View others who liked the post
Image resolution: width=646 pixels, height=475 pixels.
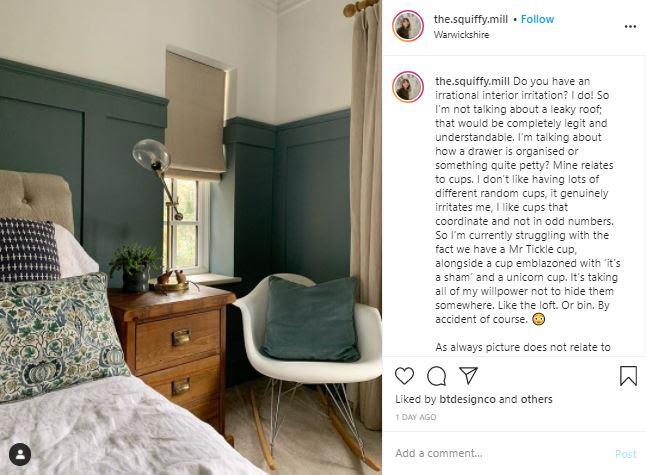[536, 399]
